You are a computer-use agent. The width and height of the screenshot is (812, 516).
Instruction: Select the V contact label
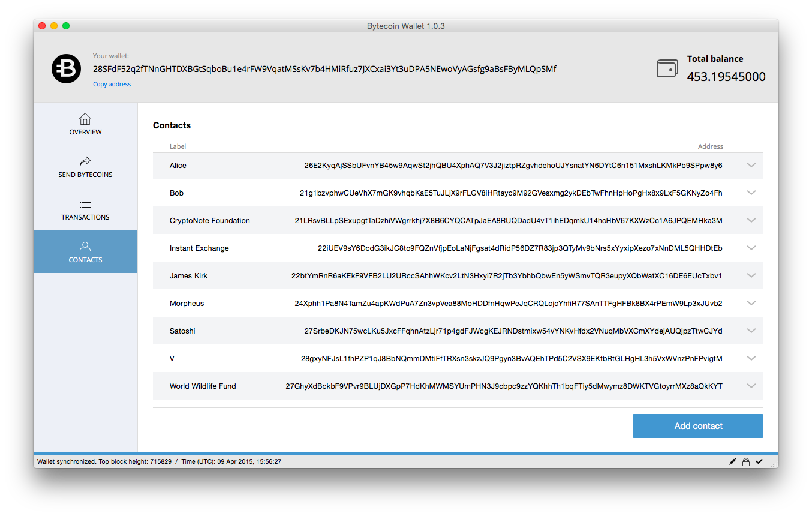coord(172,359)
